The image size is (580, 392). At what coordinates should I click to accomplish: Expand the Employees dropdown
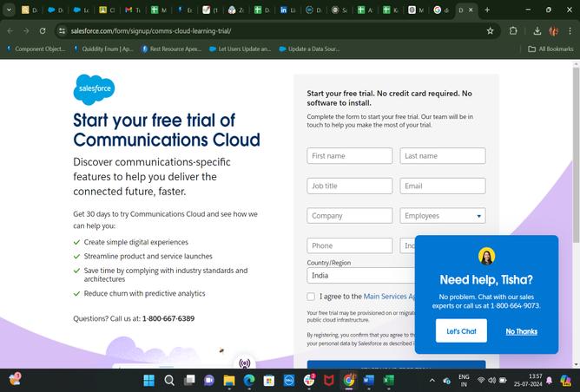[x=443, y=216]
